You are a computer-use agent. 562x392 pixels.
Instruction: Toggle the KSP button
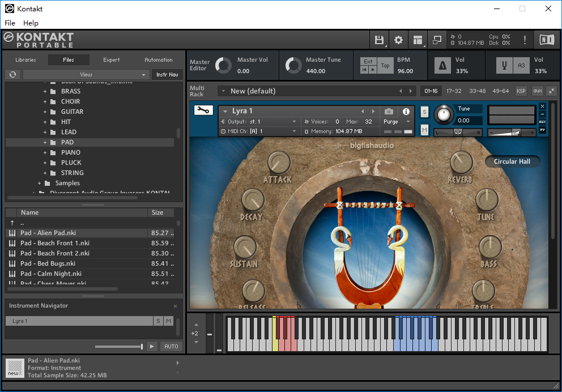[521, 91]
